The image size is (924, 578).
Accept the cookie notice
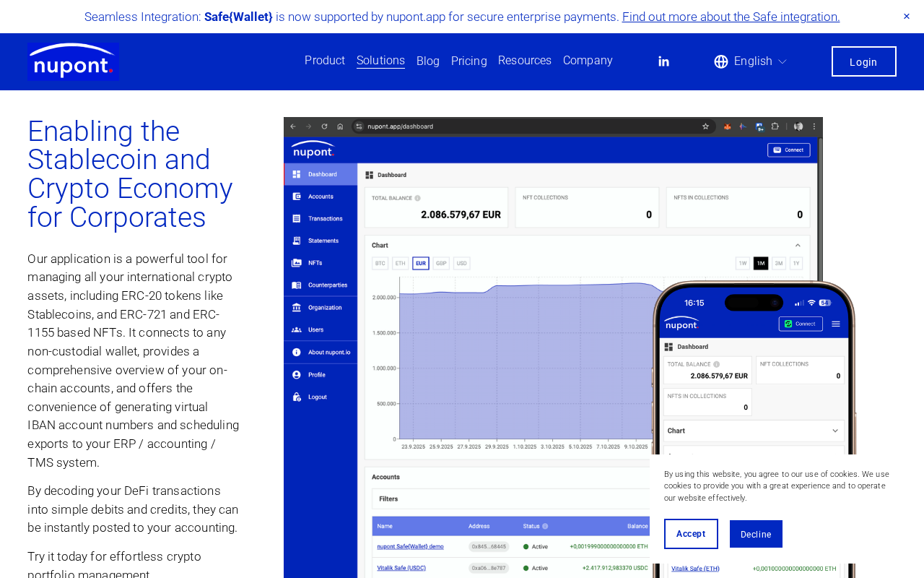coord(691,534)
